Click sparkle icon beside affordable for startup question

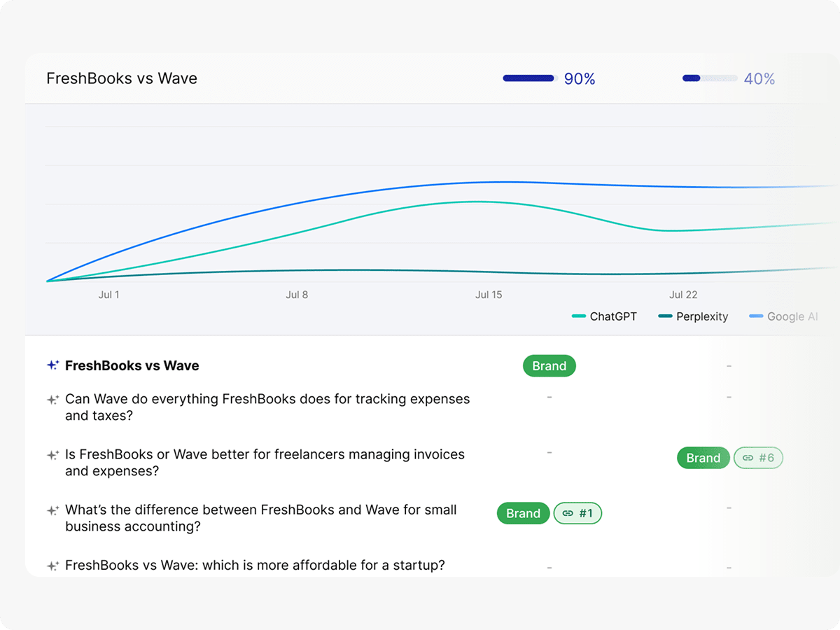click(52, 566)
